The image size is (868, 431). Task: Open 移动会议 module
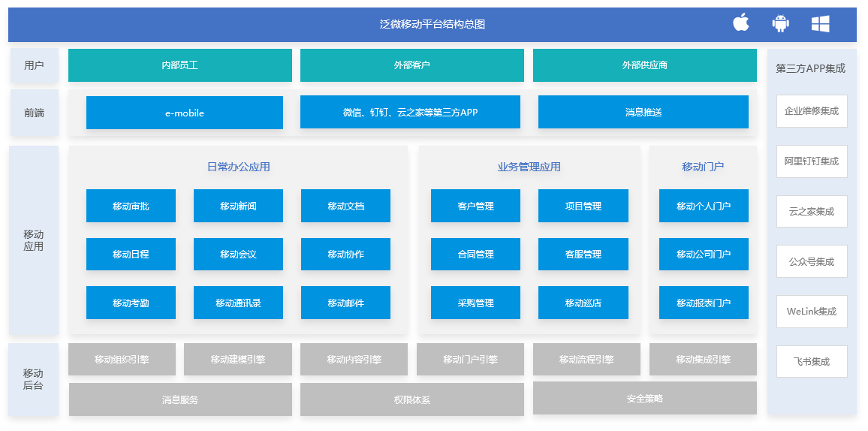tap(238, 254)
